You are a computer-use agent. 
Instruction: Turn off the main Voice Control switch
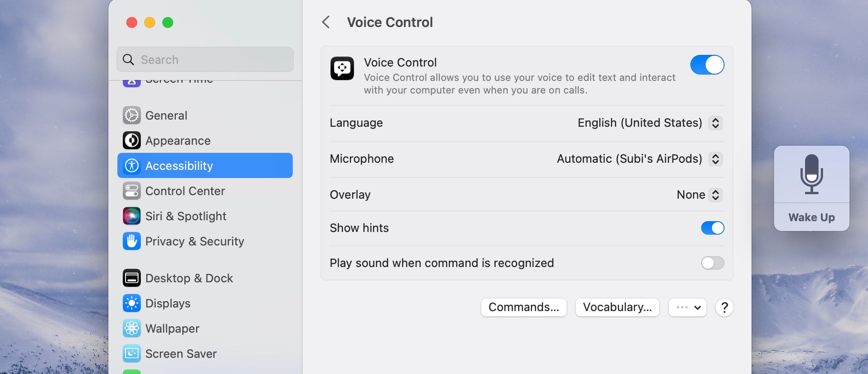(x=707, y=65)
